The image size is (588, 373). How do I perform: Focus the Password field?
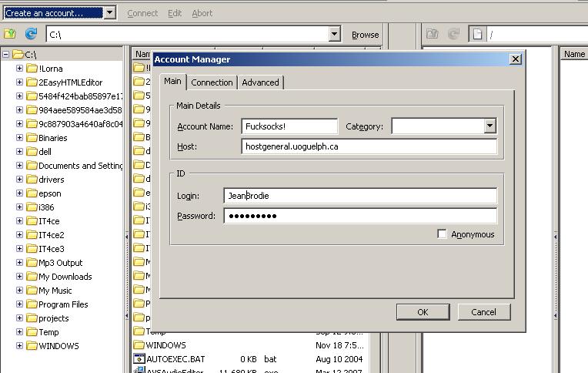pos(360,216)
